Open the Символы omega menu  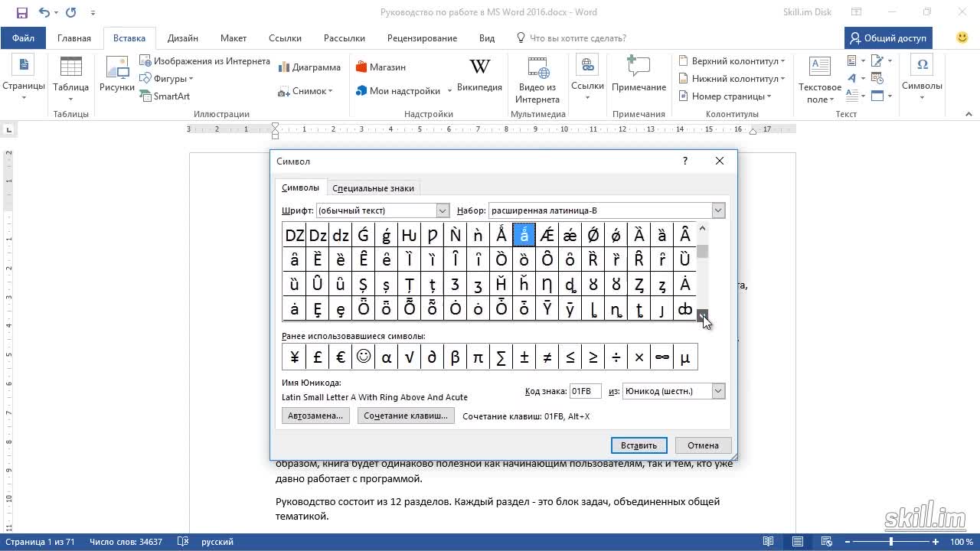coord(922,78)
